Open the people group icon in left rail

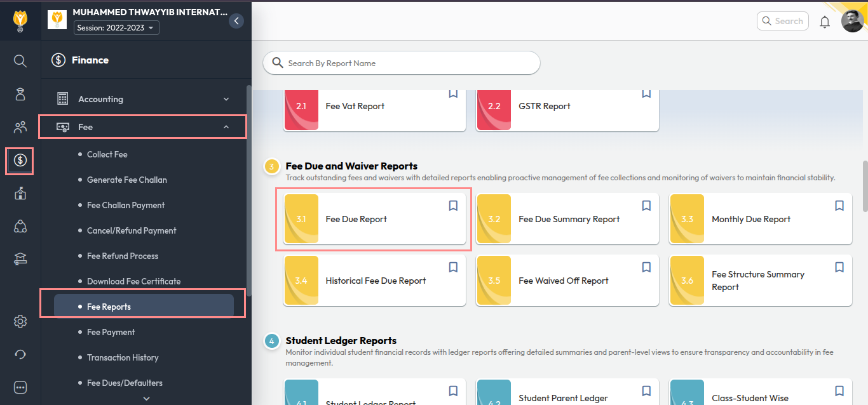(x=20, y=128)
